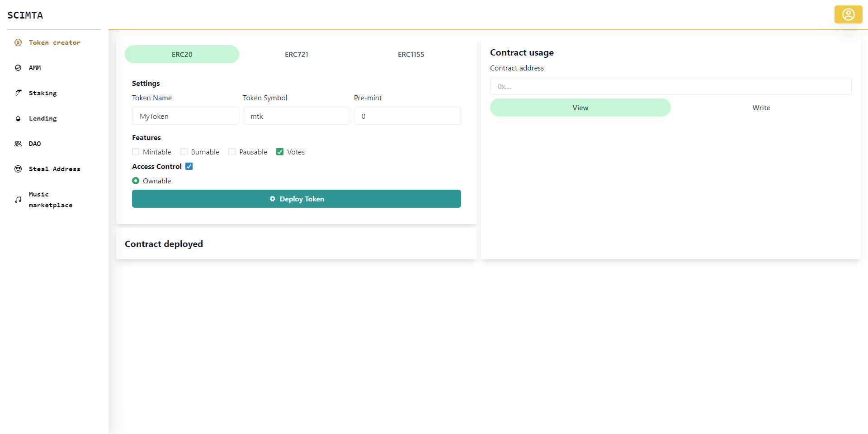Go to Steal Address page
Viewport: 868px width, 434px height.
click(x=54, y=169)
